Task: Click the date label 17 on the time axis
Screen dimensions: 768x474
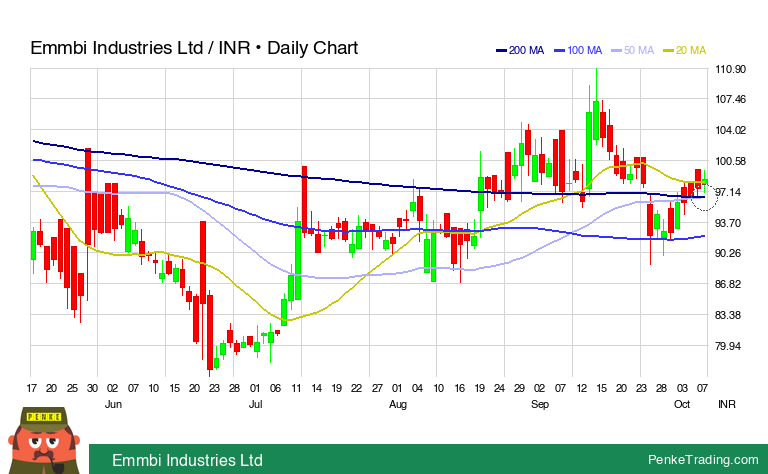Action: point(31,388)
